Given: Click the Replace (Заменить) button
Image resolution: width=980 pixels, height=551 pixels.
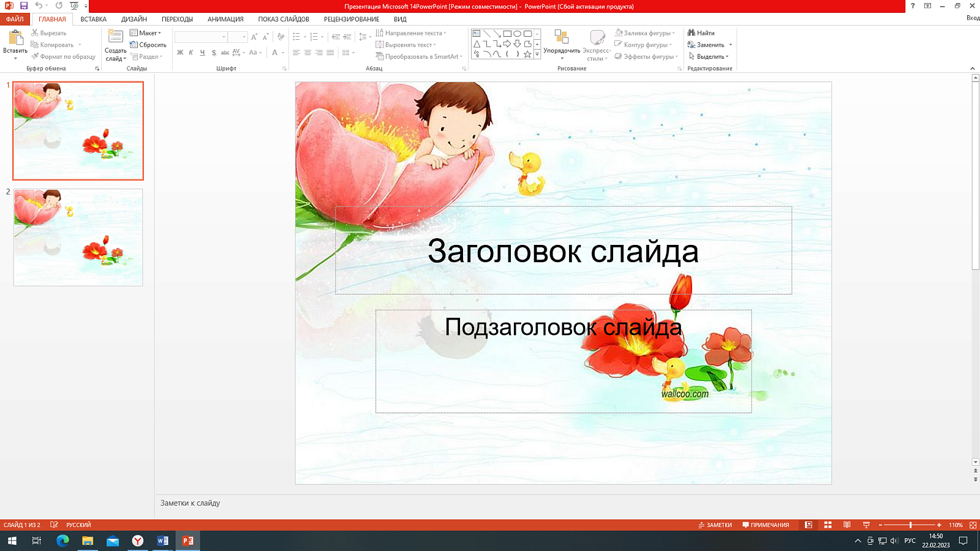Looking at the screenshot, I should [x=709, y=45].
